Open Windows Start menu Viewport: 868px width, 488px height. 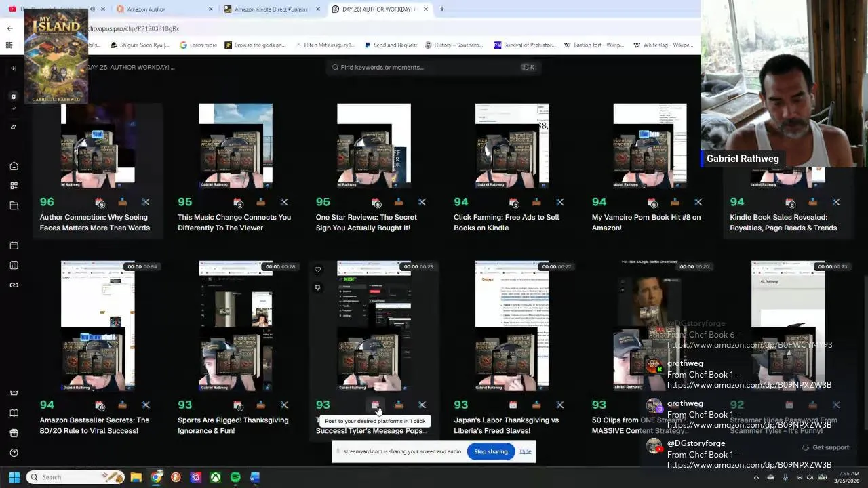(x=14, y=477)
